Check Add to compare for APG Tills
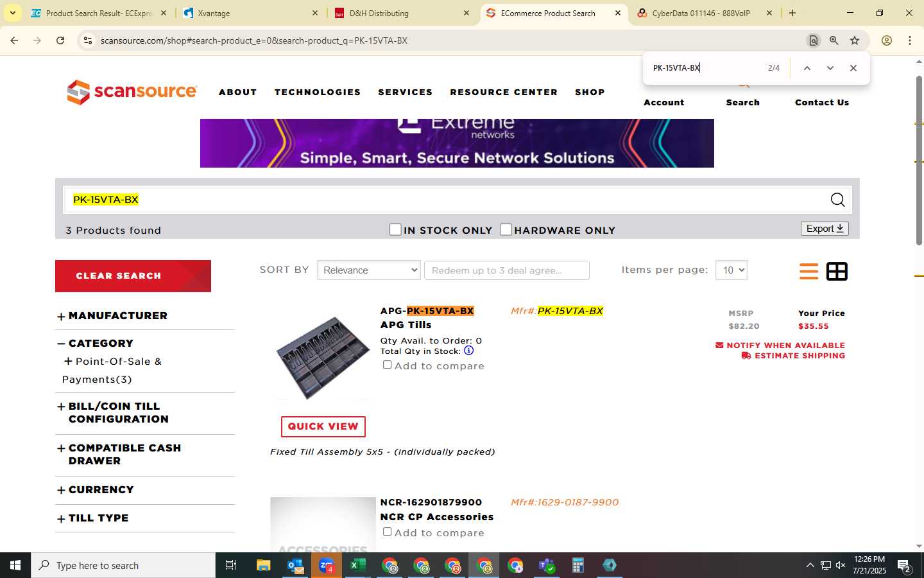The width and height of the screenshot is (924, 578). pos(387,365)
